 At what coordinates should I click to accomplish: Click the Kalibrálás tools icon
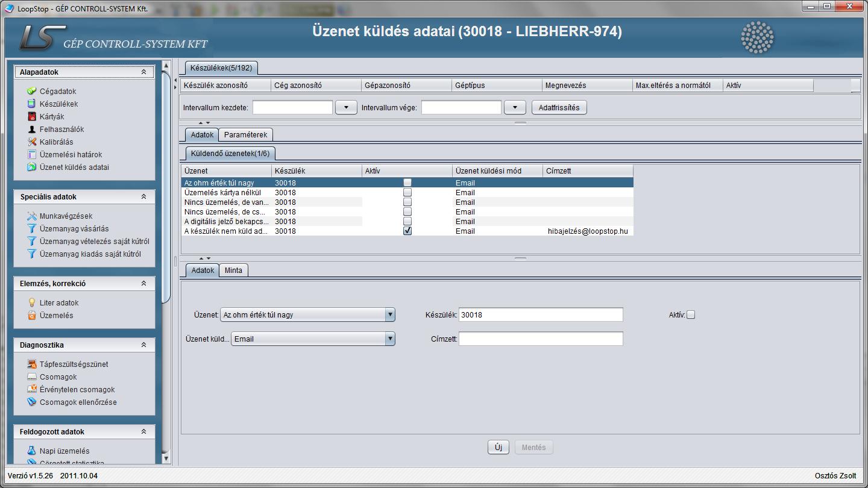(x=32, y=142)
